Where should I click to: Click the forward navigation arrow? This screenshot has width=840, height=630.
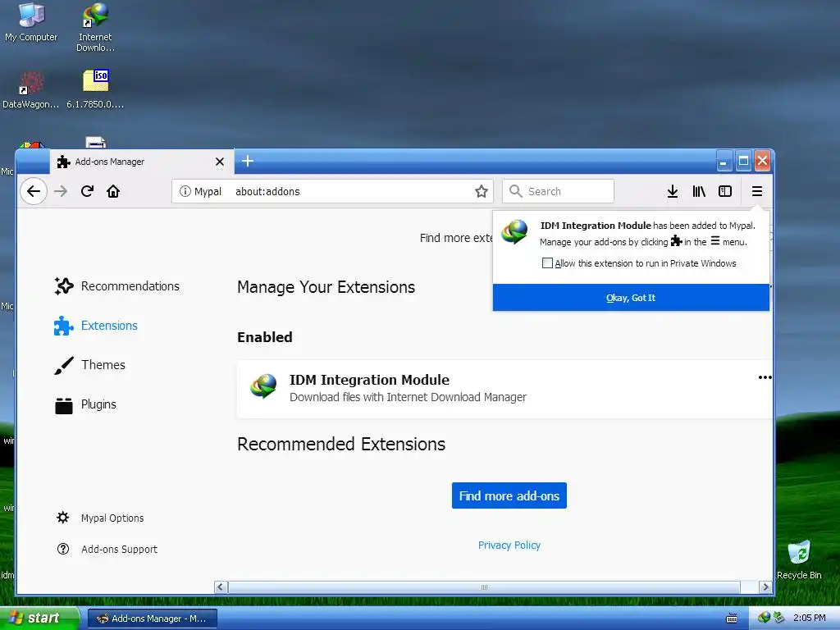tap(61, 191)
